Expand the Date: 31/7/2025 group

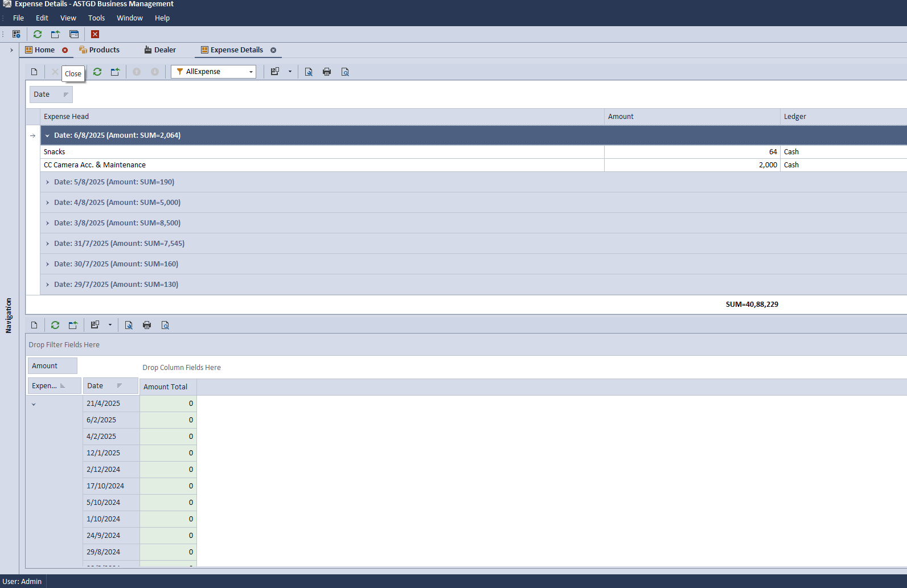coord(47,244)
